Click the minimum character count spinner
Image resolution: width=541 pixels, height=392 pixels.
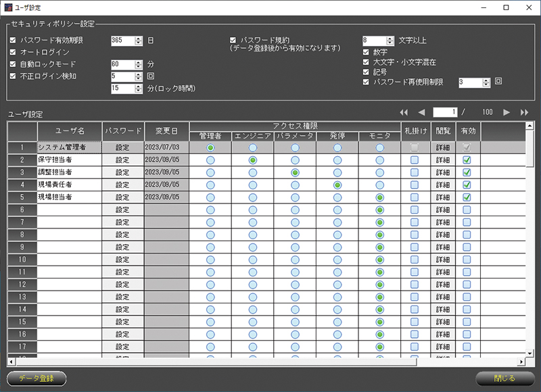[390, 41]
